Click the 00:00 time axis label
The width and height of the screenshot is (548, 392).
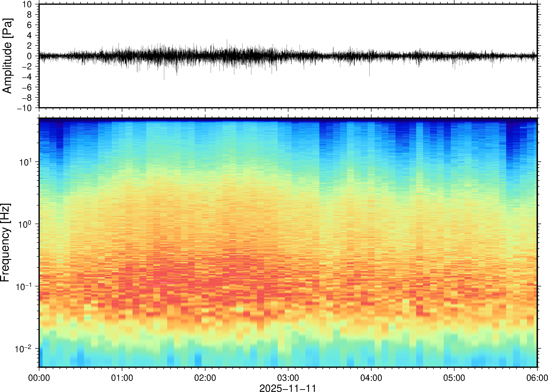pyautogui.click(x=39, y=378)
